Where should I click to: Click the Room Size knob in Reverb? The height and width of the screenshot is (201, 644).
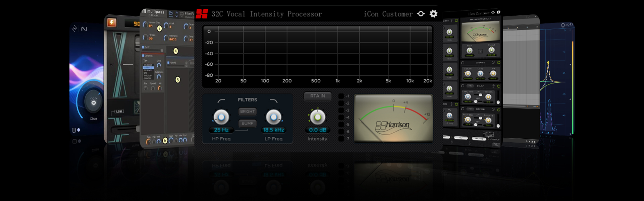(467, 120)
